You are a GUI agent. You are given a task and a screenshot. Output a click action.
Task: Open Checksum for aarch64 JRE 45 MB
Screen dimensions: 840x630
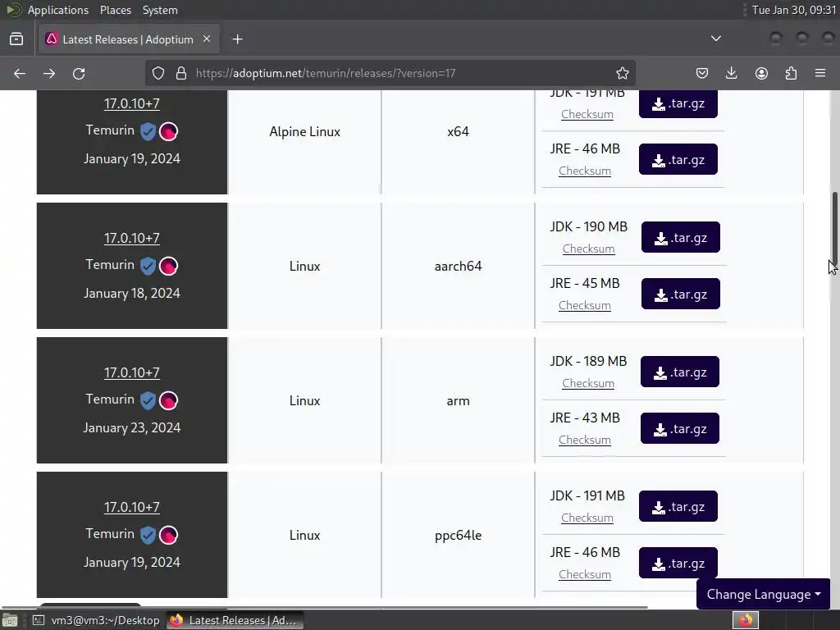[584, 305]
